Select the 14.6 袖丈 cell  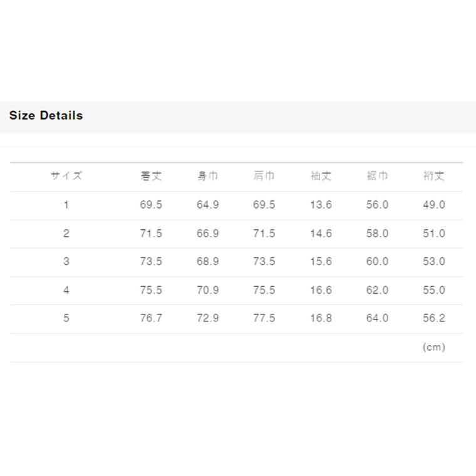[x=321, y=233]
